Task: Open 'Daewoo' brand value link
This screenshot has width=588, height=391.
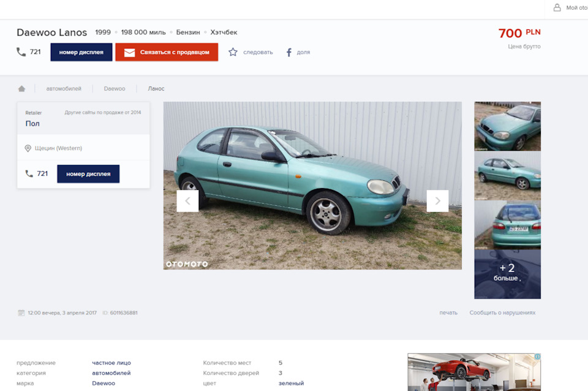Action: (x=104, y=383)
